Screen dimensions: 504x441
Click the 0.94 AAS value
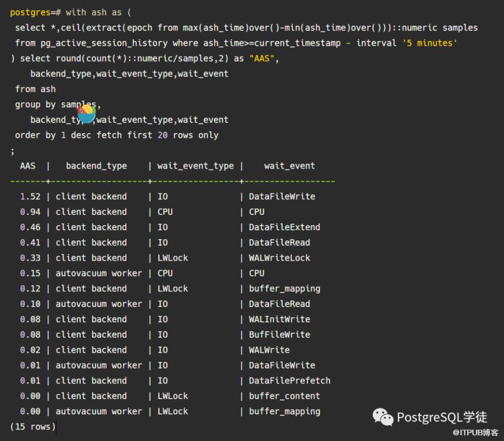30,212
